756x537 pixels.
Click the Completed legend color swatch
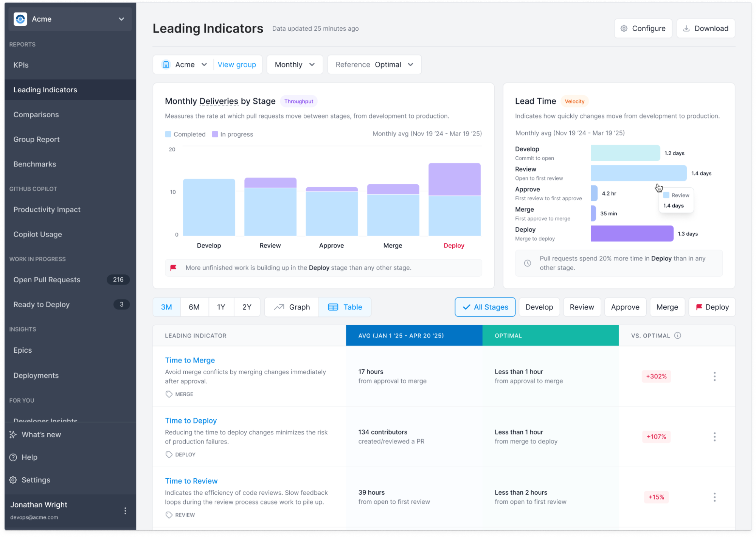[168, 134]
